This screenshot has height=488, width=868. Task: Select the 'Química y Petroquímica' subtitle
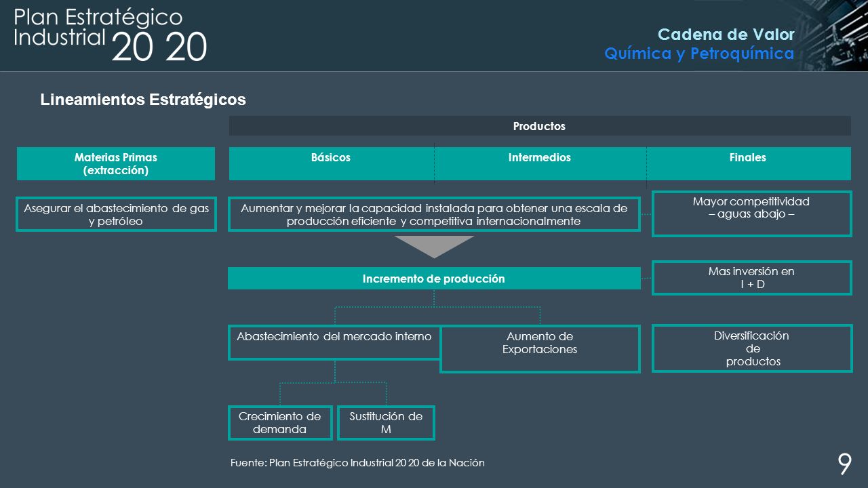(x=699, y=54)
